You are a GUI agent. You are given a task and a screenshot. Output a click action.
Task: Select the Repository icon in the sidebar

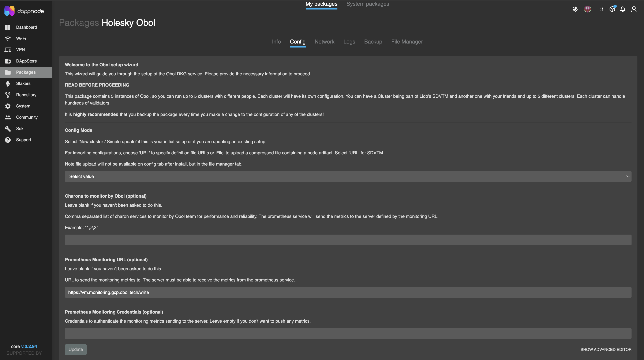coord(8,95)
